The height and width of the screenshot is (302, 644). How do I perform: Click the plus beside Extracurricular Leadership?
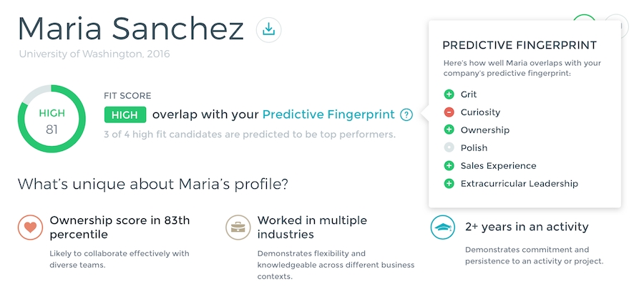click(x=449, y=184)
